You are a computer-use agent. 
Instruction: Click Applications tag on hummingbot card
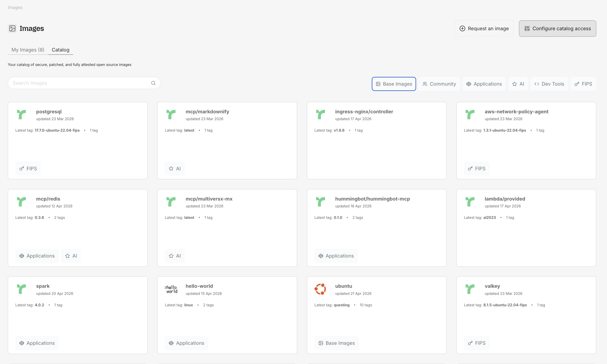coord(336,256)
